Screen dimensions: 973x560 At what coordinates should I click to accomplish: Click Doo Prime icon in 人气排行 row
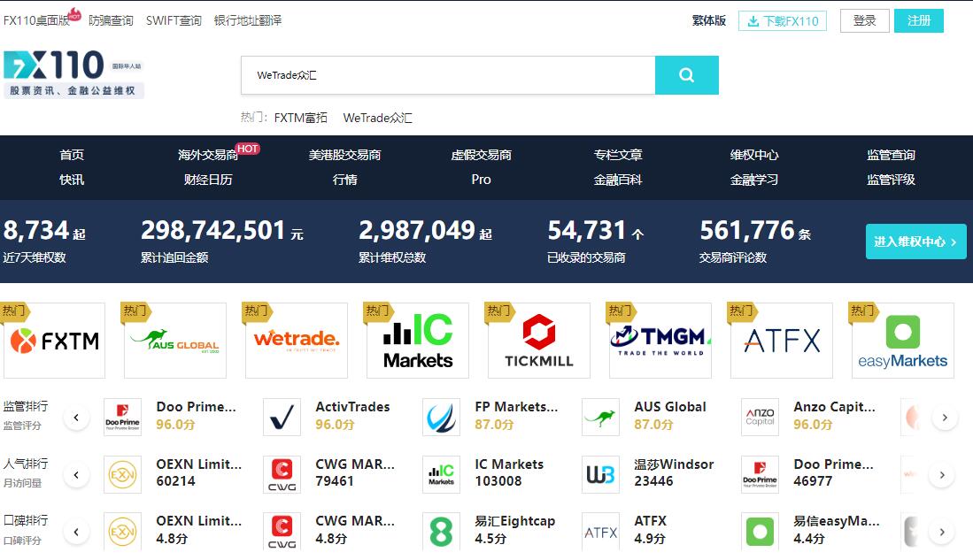tap(761, 474)
